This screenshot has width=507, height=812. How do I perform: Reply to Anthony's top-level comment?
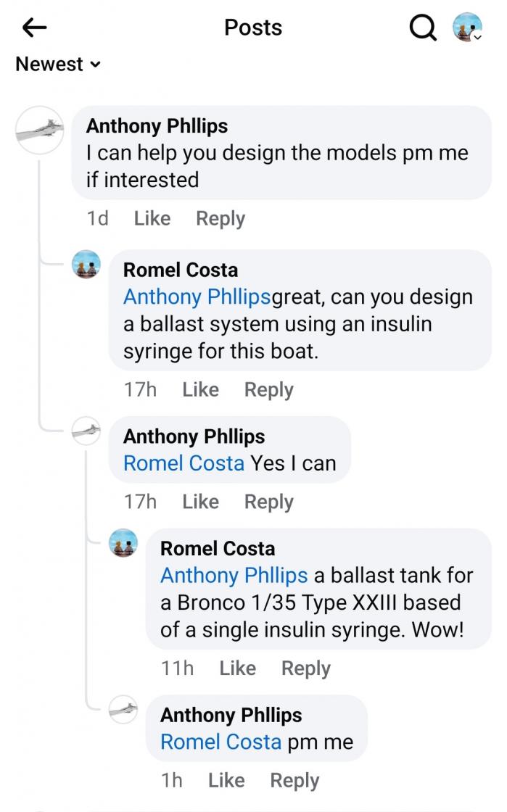click(220, 218)
